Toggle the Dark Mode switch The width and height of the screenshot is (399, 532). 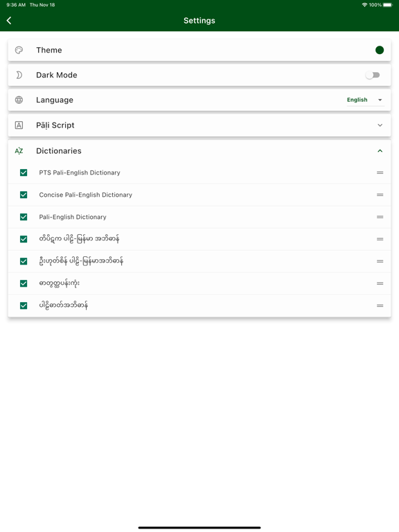[373, 75]
